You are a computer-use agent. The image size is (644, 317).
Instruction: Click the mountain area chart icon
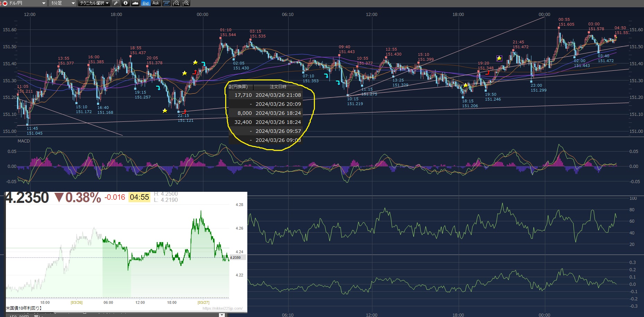click(x=135, y=3)
